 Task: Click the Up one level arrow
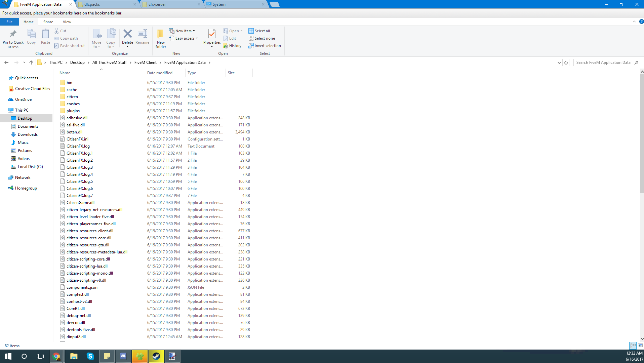click(31, 63)
